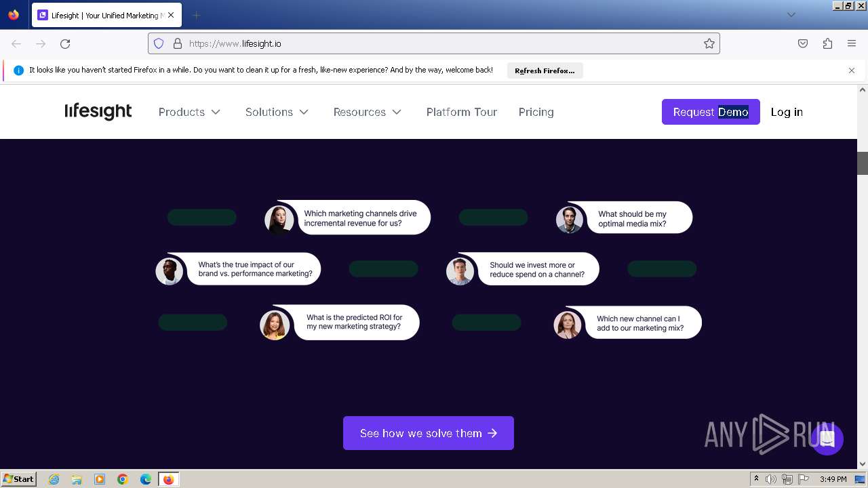The image size is (868, 488).
Task: Reload the current page
Action: tap(65, 43)
